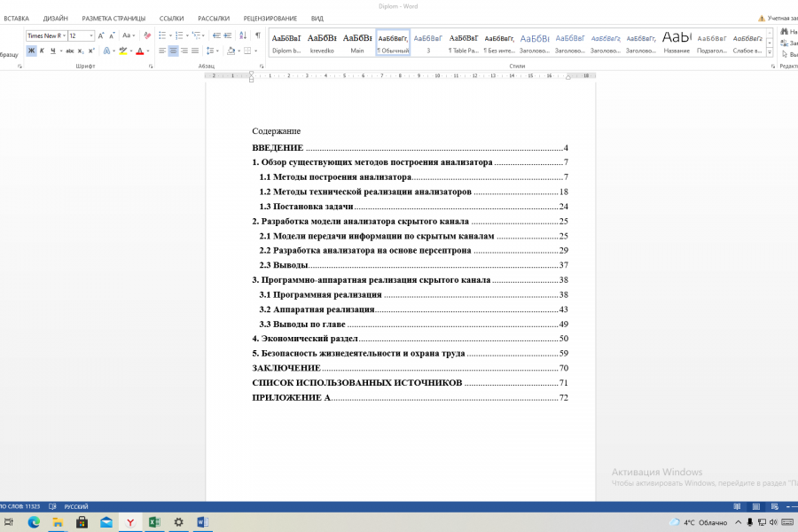Open the Шрифт dialog launcher
This screenshot has width=798, height=532.
point(151,66)
